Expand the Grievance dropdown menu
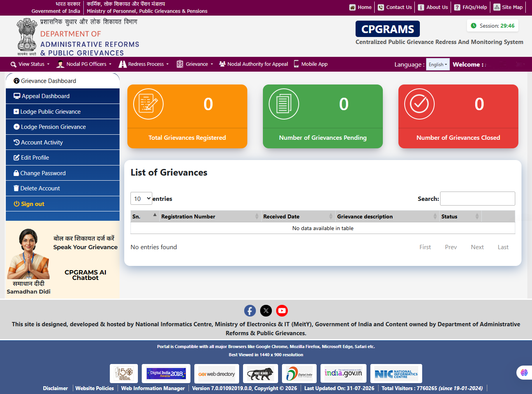532x394 pixels. pos(195,64)
